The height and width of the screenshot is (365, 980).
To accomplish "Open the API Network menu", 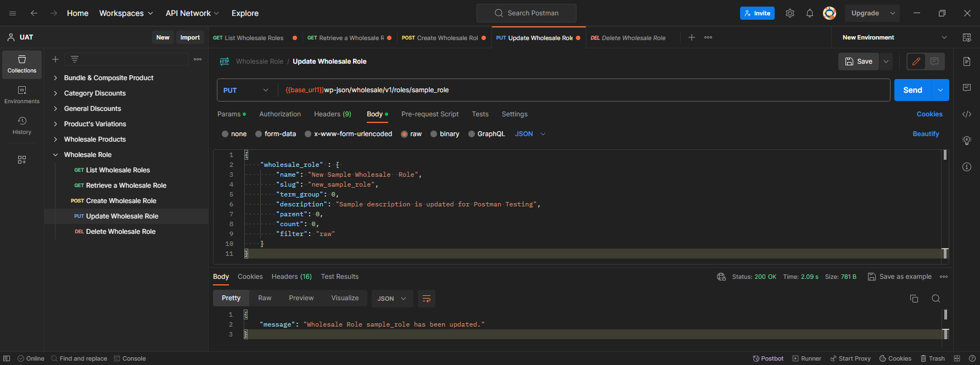I will [x=192, y=13].
